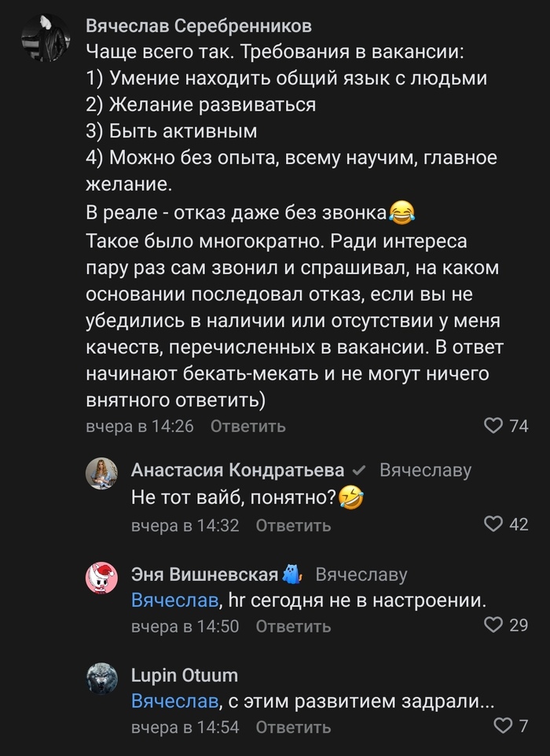Reply to the "Не тот вайб" comment

(x=293, y=525)
